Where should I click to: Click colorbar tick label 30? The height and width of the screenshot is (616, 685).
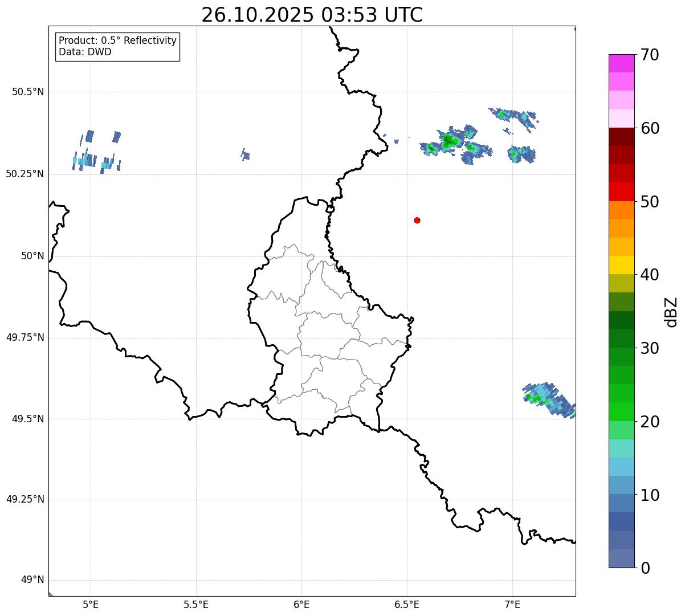[x=650, y=348]
